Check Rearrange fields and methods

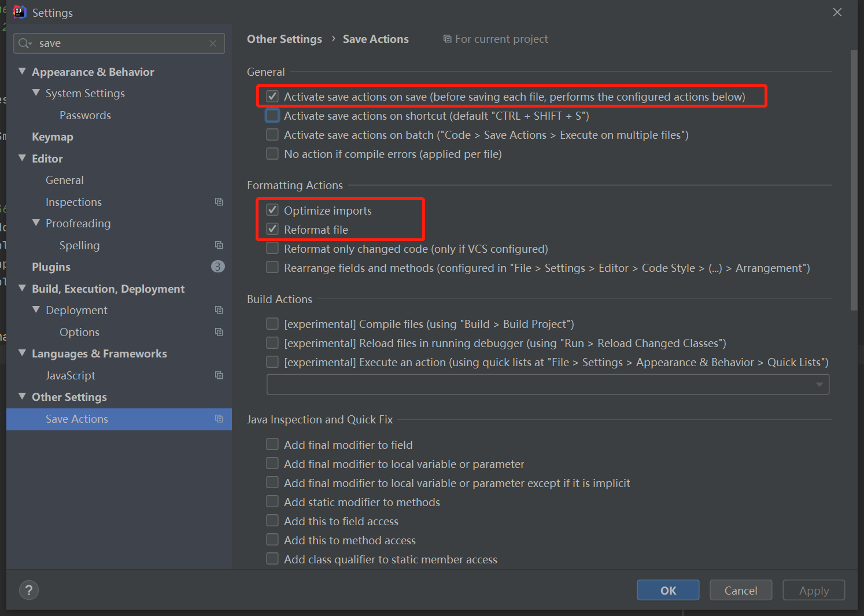tap(272, 268)
